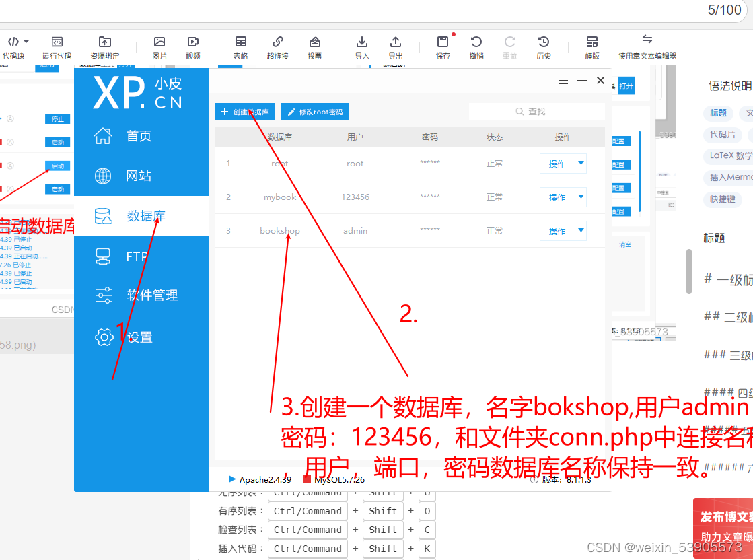The image size is (753, 560).
Task: Save the article with 保存 icon
Action: point(443,48)
